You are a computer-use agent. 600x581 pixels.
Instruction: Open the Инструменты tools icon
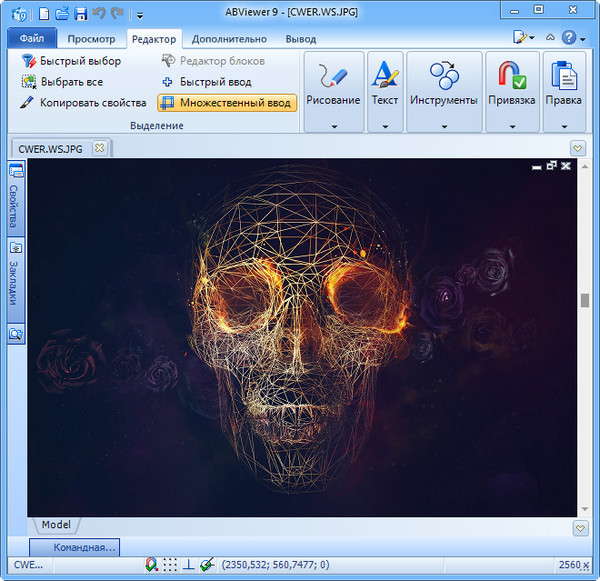tap(443, 77)
